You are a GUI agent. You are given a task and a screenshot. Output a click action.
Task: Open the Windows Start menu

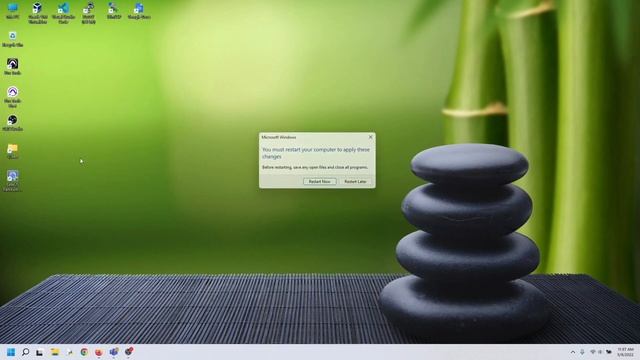tap(11, 352)
